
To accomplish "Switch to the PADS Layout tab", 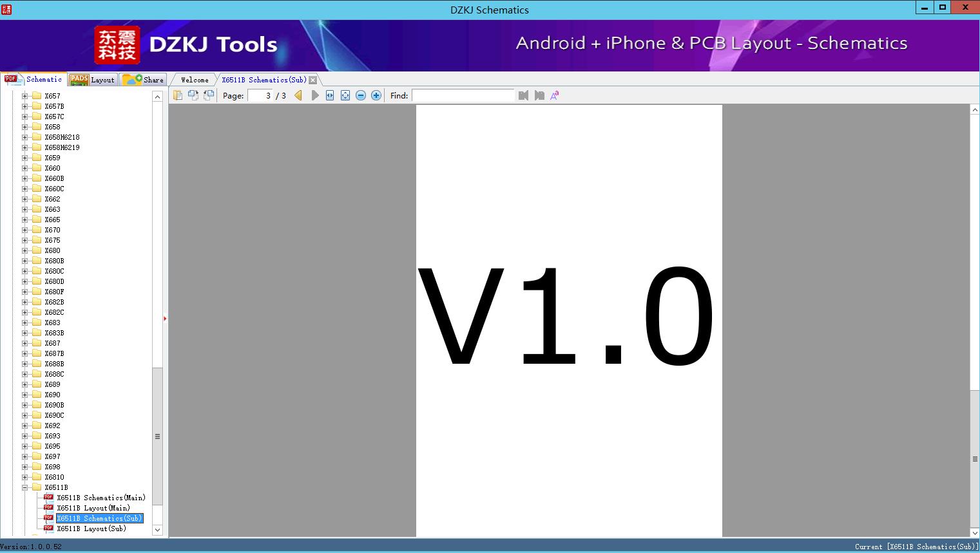I will click(92, 79).
